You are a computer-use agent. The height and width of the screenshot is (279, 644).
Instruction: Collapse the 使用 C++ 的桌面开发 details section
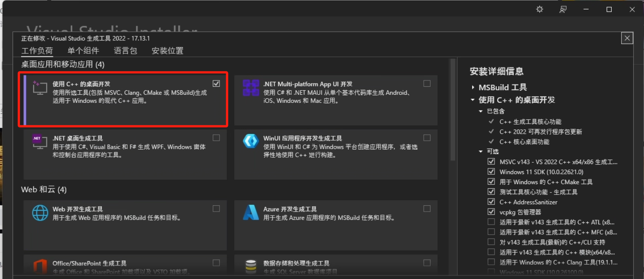(x=473, y=100)
